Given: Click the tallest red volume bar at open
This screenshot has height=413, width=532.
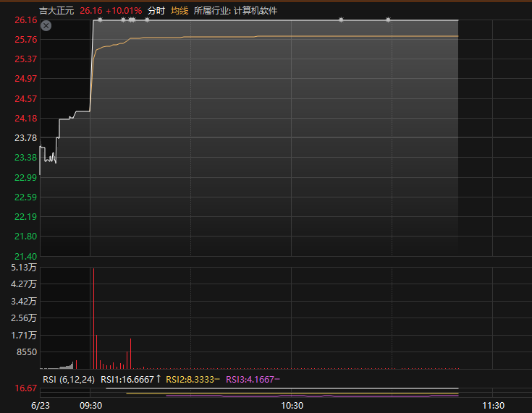Looking at the screenshot, I should (x=93, y=318).
